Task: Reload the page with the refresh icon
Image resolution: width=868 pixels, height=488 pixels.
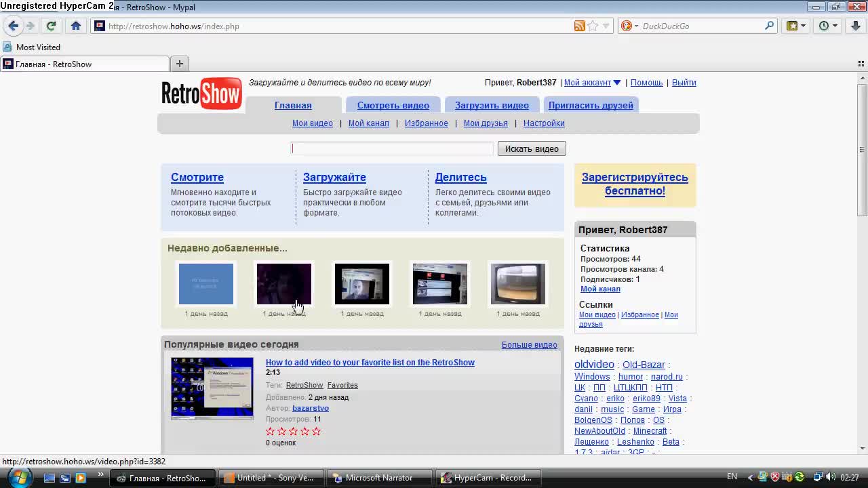Action: click(x=51, y=26)
